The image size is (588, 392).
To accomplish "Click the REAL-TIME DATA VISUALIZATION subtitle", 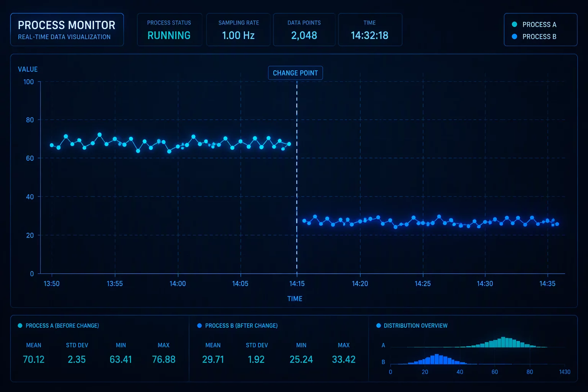I will [64, 37].
